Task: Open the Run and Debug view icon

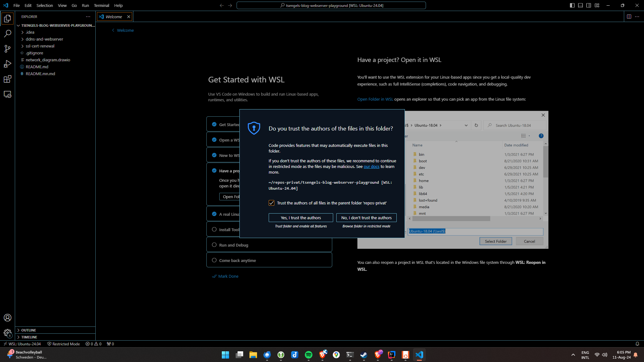Action: coord(8,64)
